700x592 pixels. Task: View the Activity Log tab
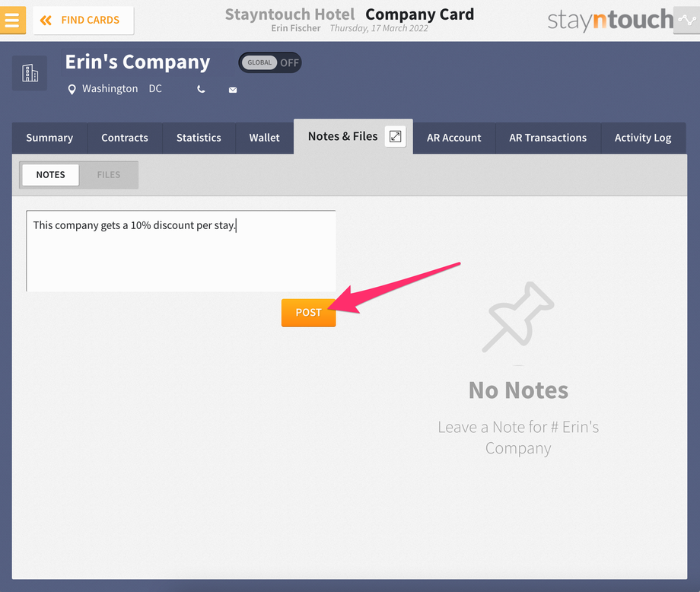pyautogui.click(x=643, y=138)
